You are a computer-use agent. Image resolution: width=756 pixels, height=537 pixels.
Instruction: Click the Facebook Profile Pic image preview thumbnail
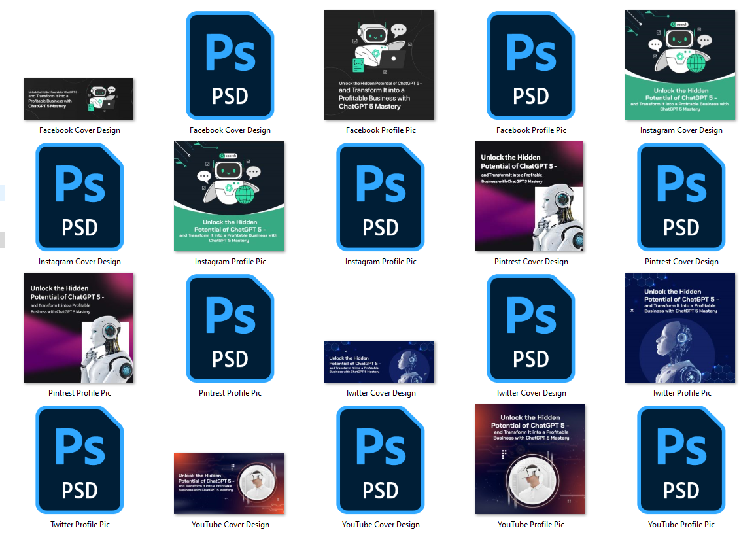click(379, 65)
